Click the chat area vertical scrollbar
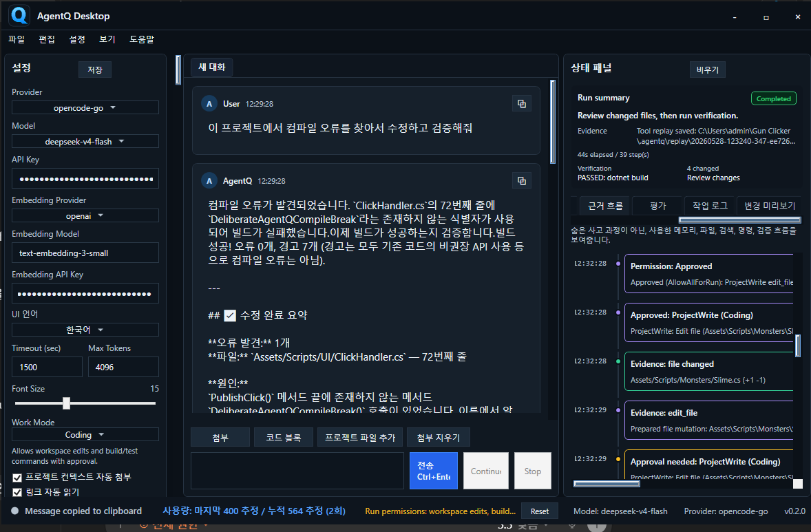The image size is (811, 532). [553, 122]
